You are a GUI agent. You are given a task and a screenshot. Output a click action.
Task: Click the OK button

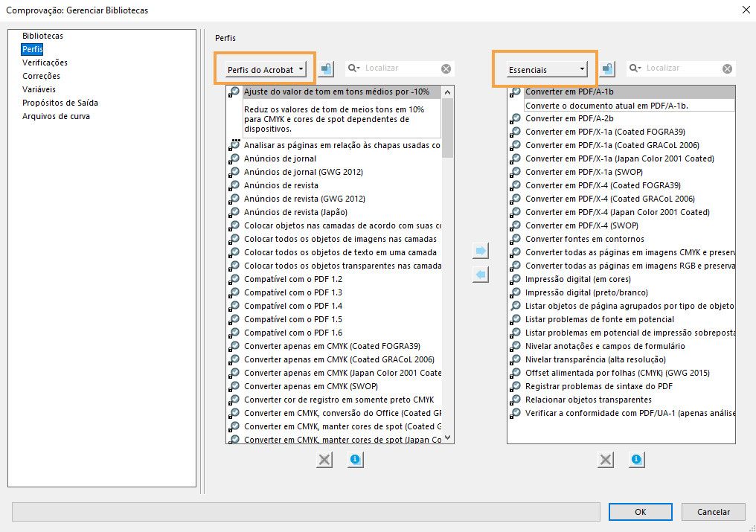point(640,512)
